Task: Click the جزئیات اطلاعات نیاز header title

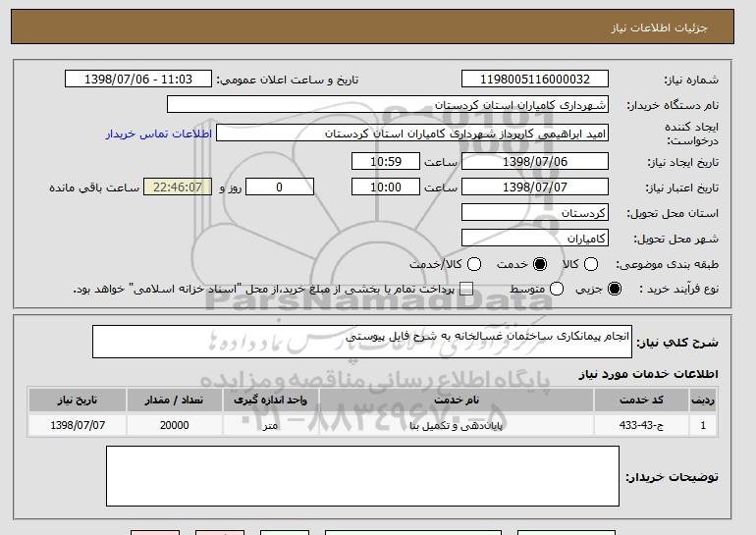Action: coord(659,27)
